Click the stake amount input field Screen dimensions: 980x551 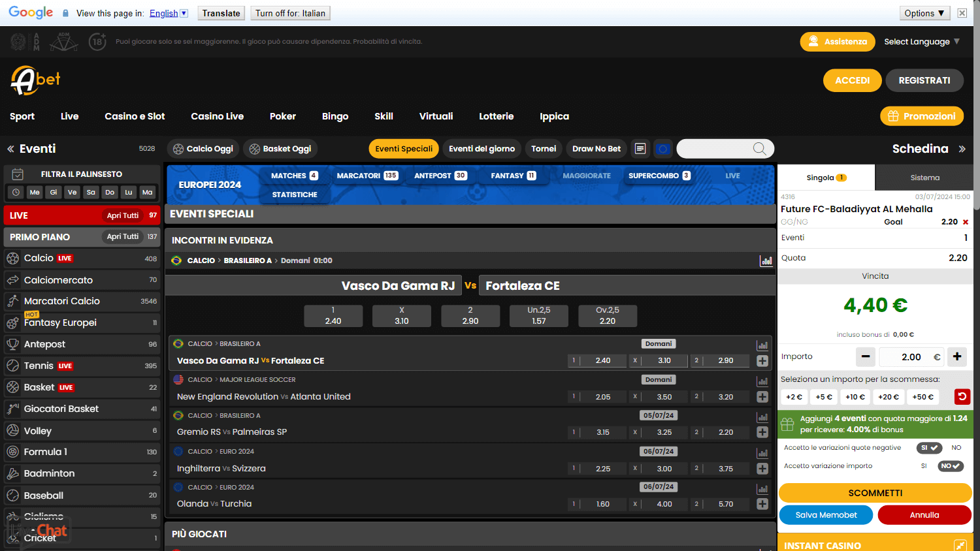[911, 356]
